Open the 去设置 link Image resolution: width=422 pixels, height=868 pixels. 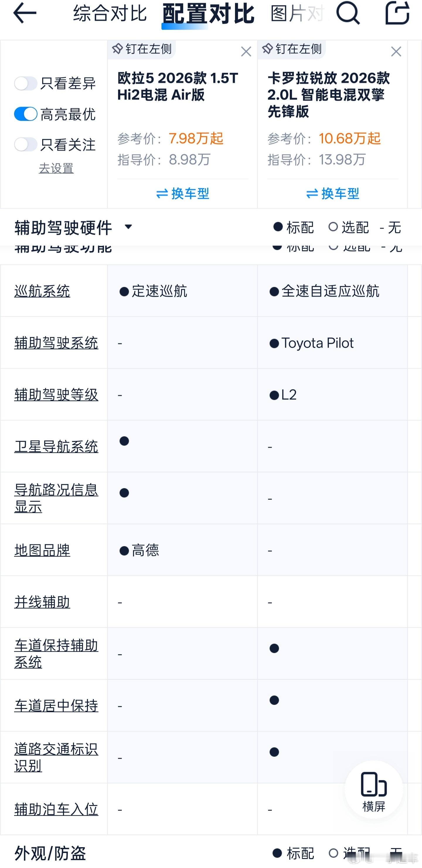click(x=56, y=168)
